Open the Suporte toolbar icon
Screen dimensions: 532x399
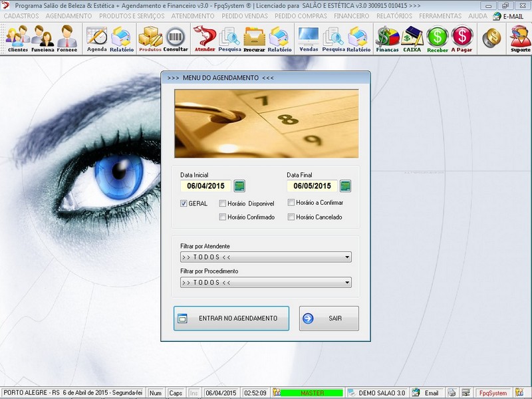coord(520,39)
